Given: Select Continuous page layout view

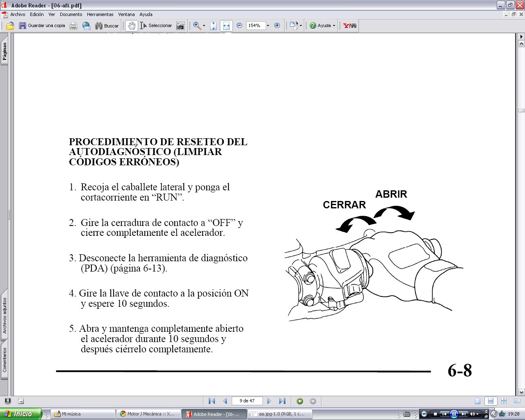Looking at the screenshot, I should pos(490,401).
